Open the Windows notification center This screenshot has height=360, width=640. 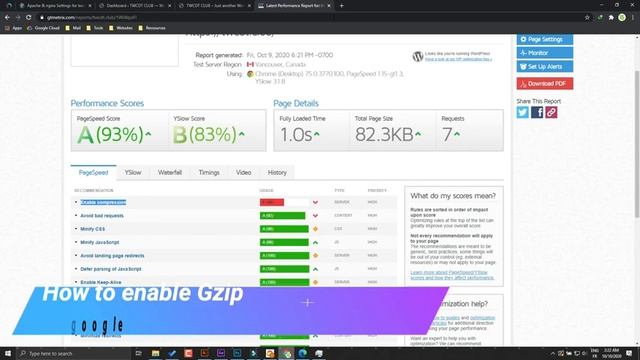coord(629,353)
